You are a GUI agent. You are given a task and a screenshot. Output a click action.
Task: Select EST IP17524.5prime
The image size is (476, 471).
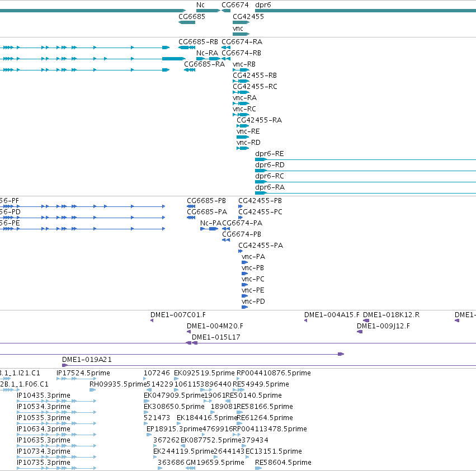click(83, 373)
